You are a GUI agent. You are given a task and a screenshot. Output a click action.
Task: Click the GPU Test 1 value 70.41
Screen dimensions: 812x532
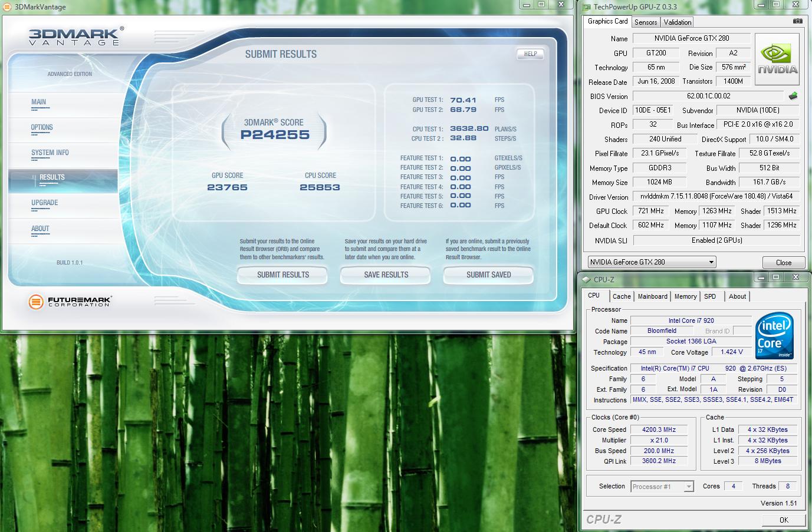point(463,100)
